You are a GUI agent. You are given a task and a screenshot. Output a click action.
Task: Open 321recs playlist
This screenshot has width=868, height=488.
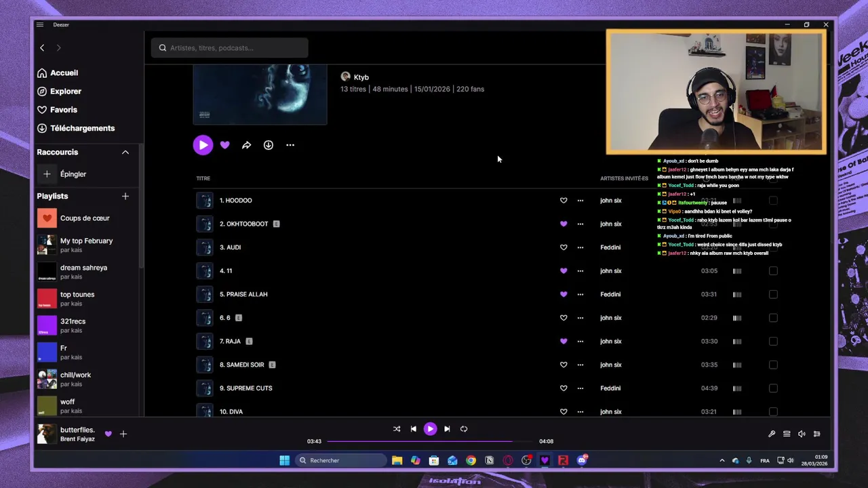pyautogui.click(x=73, y=325)
